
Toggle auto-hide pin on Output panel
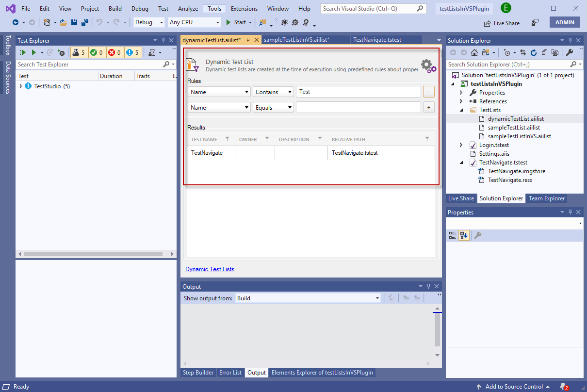click(428, 287)
